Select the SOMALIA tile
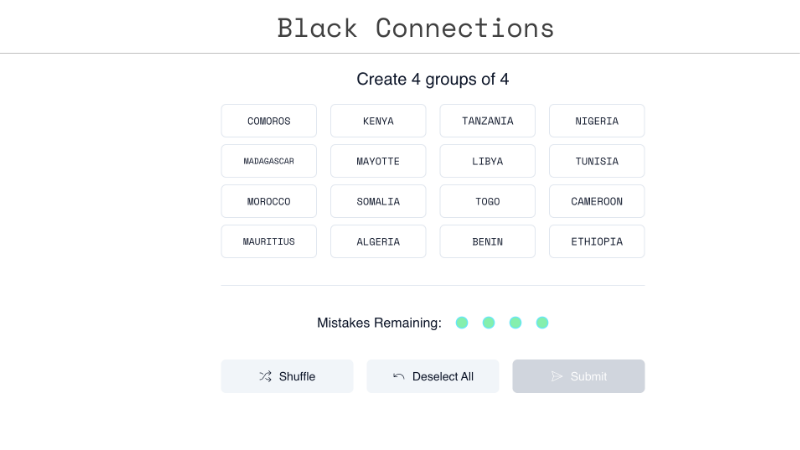The image size is (800, 450). (x=378, y=201)
